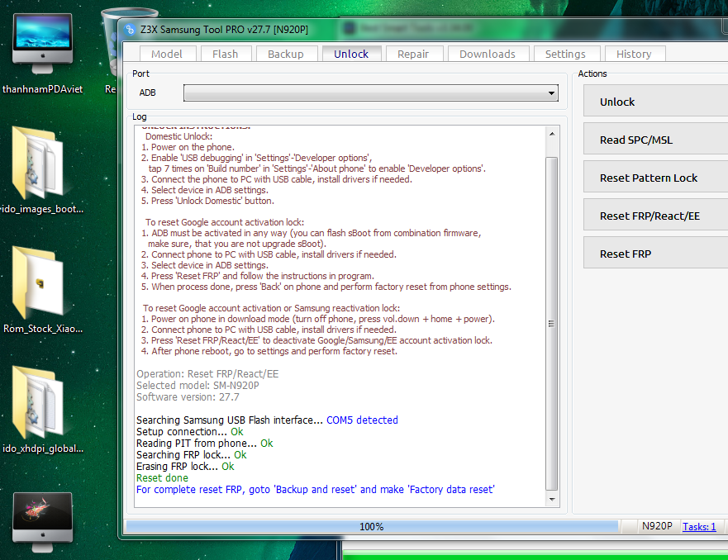Click the N920P status bar label

click(657, 526)
